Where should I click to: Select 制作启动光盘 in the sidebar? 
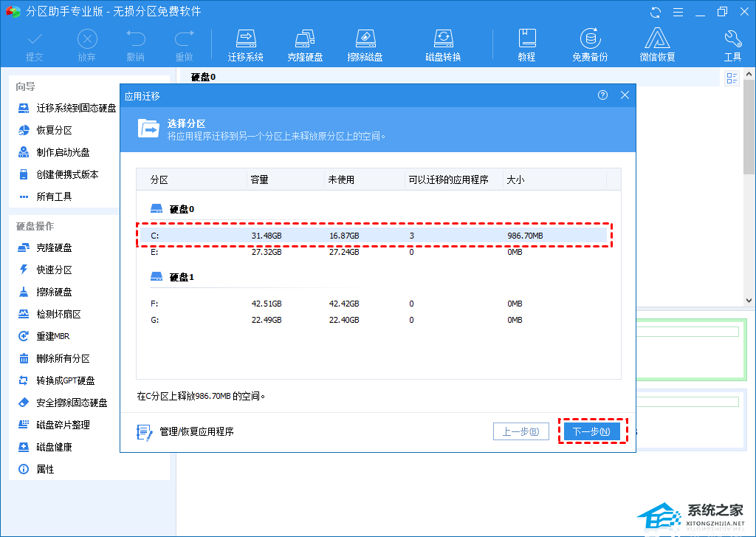point(53,152)
